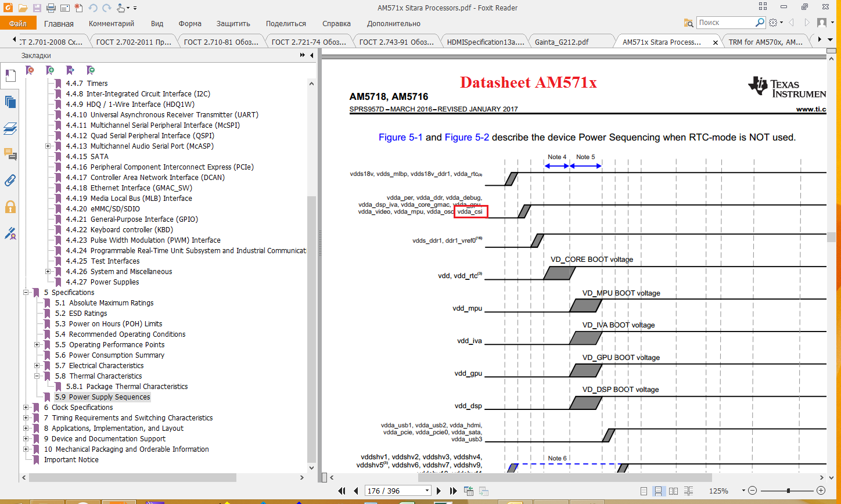
Task: Expand the 5.5 Operating Performance Points node
Action: point(37,345)
